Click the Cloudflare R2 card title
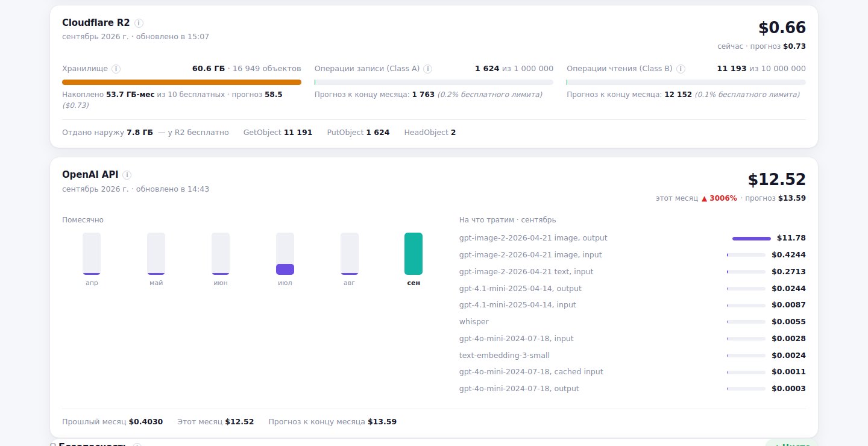This screenshot has height=446, width=868. (x=96, y=23)
